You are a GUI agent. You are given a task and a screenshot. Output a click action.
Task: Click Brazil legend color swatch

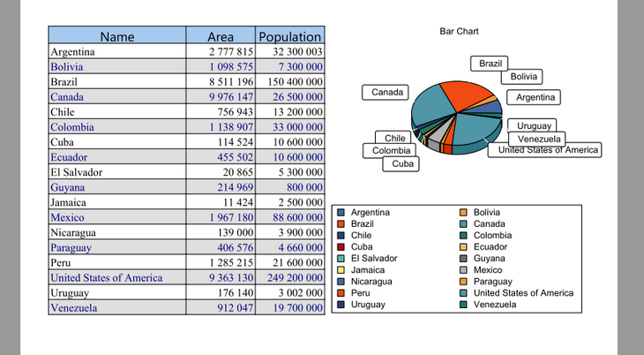(341, 224)
